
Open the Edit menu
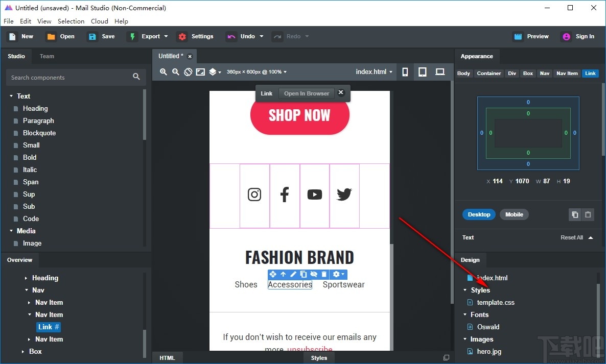26,21
